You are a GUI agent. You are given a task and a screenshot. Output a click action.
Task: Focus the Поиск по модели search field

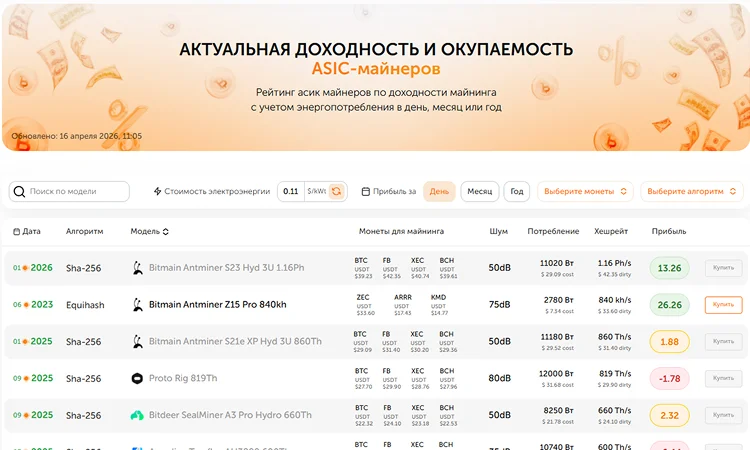coord(69,191)
